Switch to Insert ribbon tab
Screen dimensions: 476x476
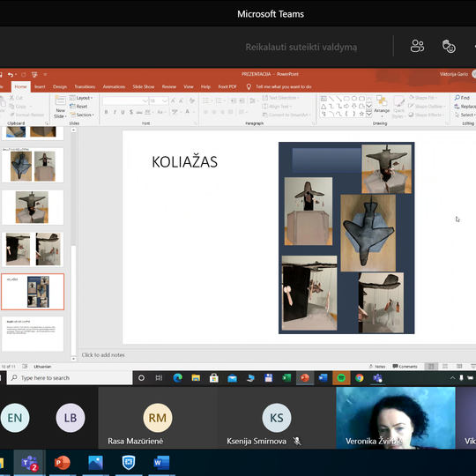coord(40,86)
